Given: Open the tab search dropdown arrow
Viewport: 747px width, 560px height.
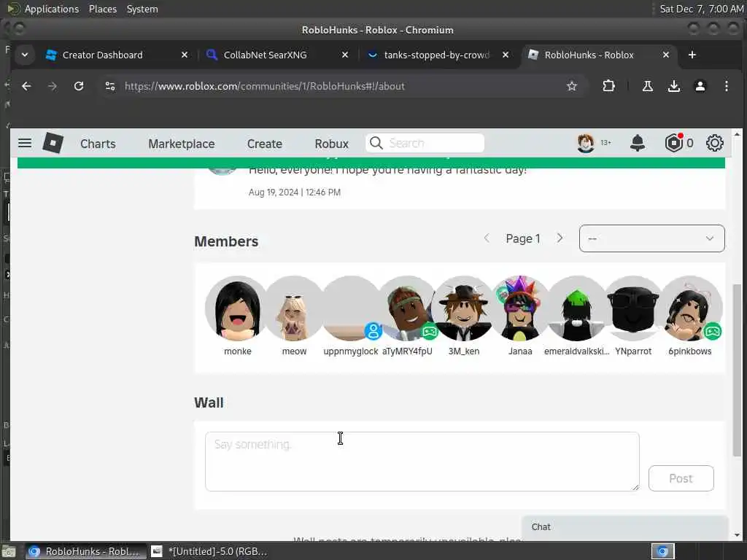Looking at the screenshot, I should pyautogui.click(x=25, y=55).
